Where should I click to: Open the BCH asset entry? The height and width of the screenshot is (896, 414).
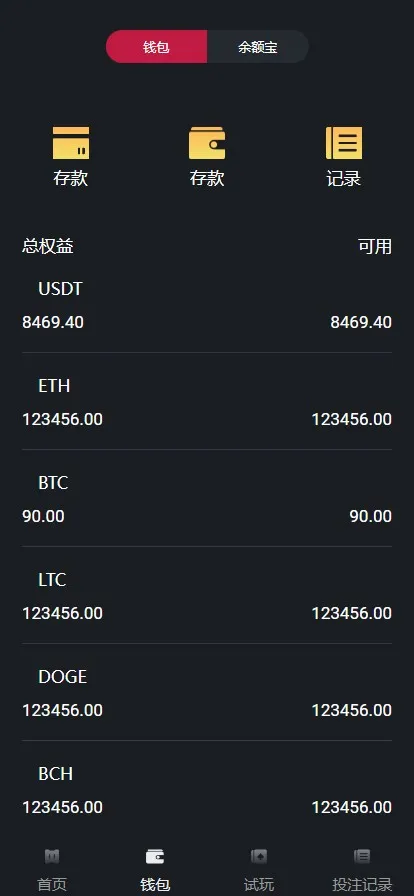click(x=207, y=790)
